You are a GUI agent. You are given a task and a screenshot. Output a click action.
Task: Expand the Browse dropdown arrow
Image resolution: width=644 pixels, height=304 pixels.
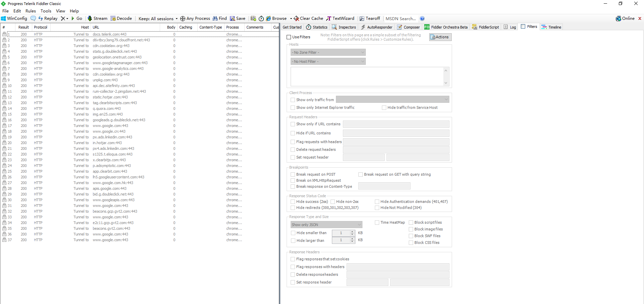(x=291, y=18)
